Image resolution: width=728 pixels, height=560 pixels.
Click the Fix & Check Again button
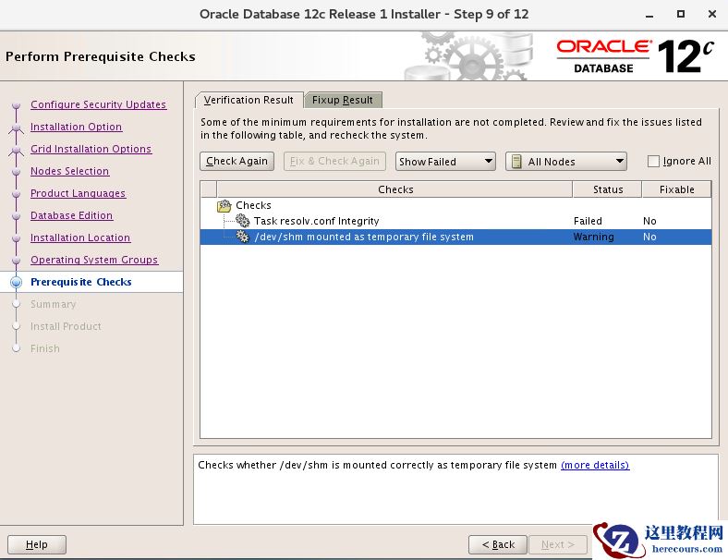coord(334,161)
